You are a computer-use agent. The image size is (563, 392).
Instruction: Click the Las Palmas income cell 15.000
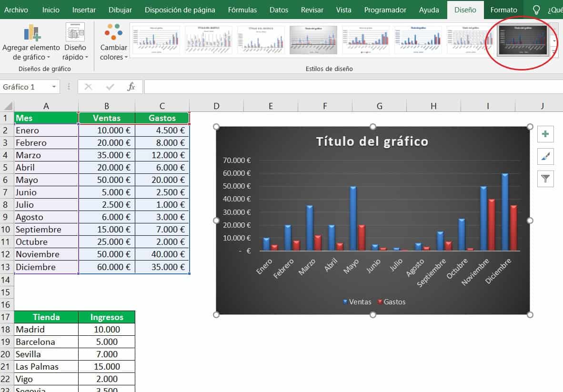(107, 366)
